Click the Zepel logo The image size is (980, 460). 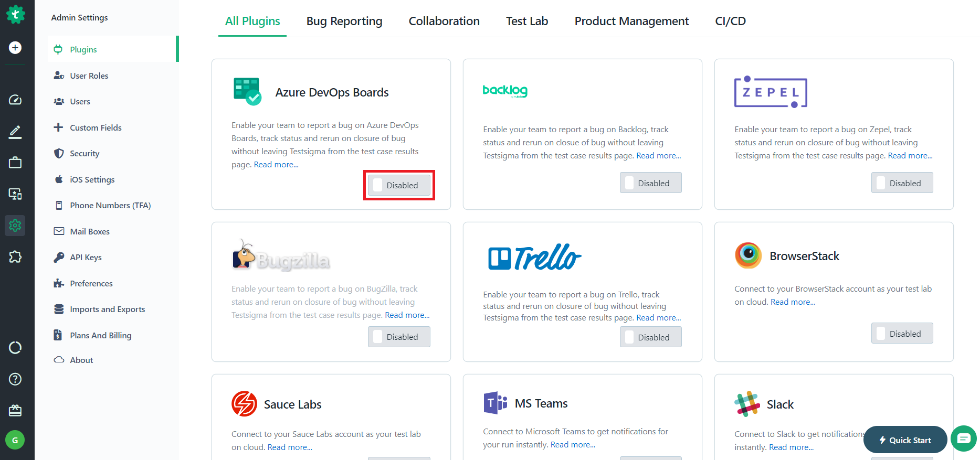(771, 92)
